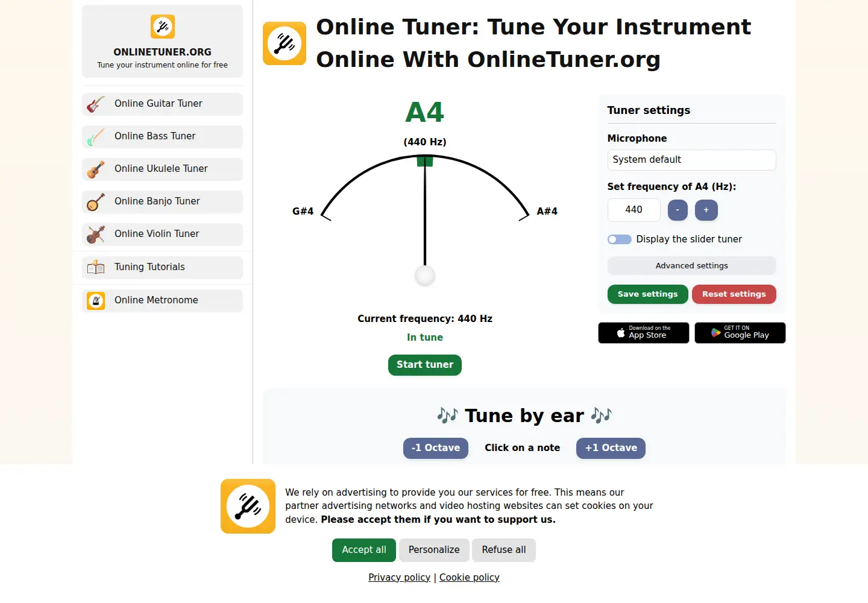Click the bass guitar icon in the sidebar
The width and height of the screenshot is (868, 603).
pos(96,137)
